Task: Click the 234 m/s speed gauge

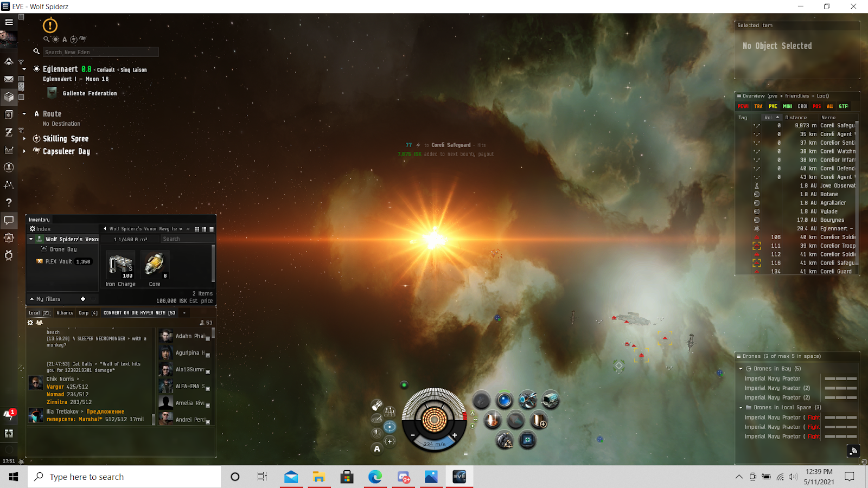Action: (434, 444)
